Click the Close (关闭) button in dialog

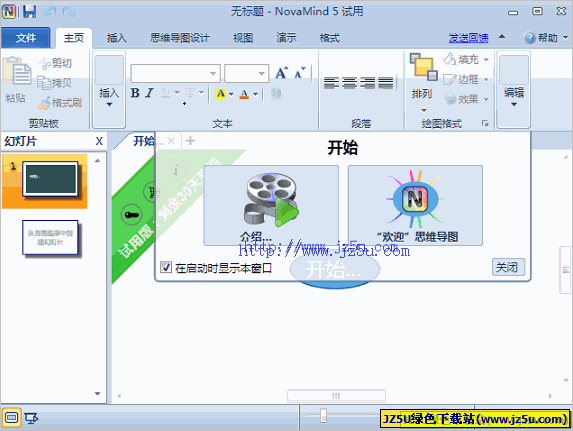tap(508, 267)
